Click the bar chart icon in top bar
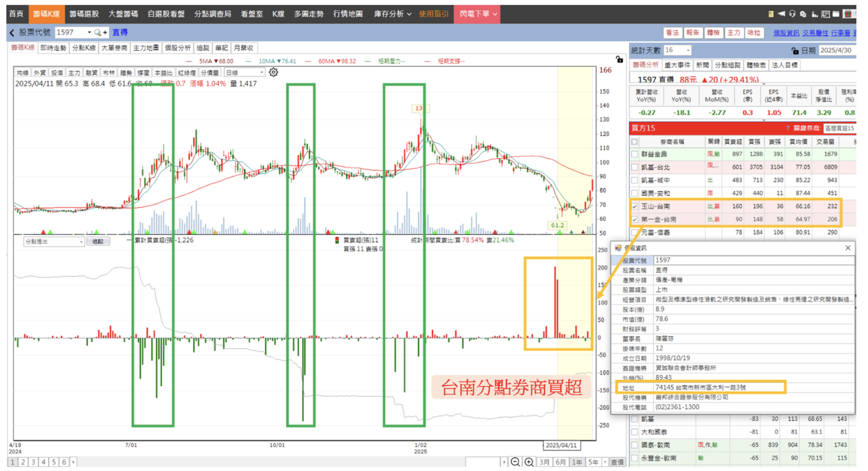The height and width of the screenshot is (471, 868). click(815, 14)
